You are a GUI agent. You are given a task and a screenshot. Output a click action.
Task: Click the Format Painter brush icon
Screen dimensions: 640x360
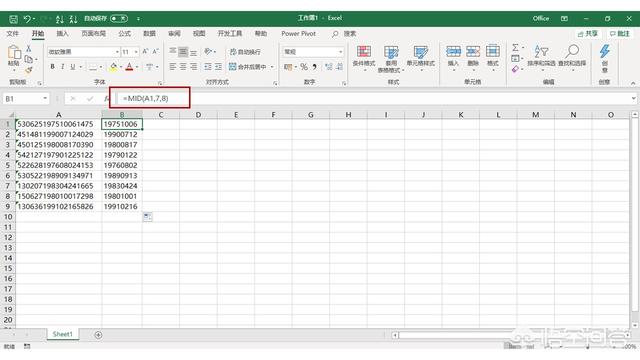(29, 70)
